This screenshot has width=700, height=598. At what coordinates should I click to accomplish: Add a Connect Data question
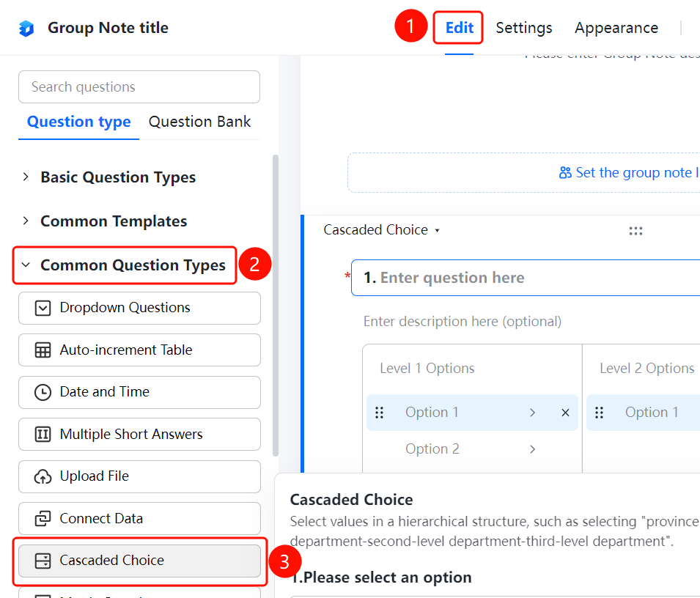139,519
